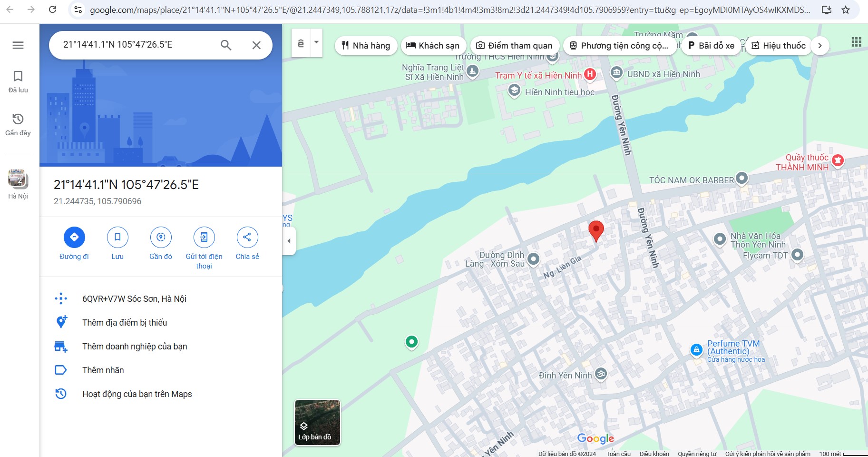The image size is (868, 457).
Task: Select Trạm Y tế xã Hiền Ninh marker
Action: tap(590, 74)
